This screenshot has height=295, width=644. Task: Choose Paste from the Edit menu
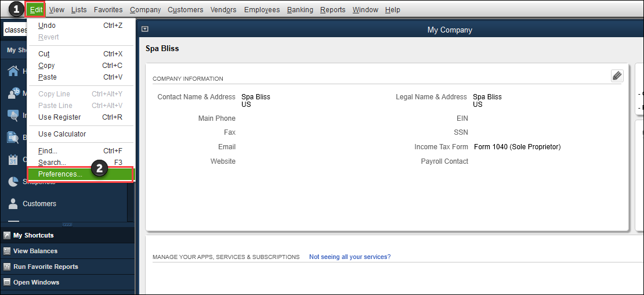[81, 77]
